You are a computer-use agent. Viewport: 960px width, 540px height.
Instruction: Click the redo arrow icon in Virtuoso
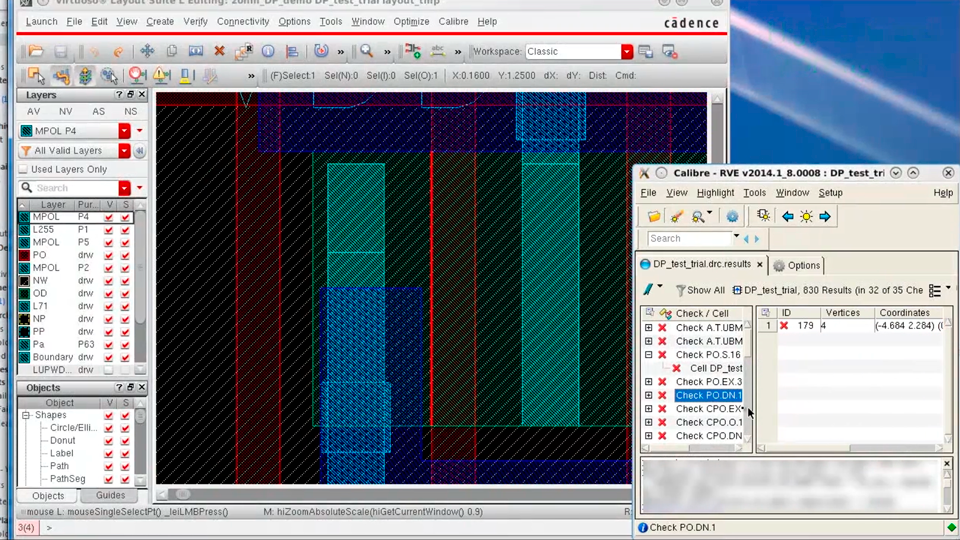118,52
